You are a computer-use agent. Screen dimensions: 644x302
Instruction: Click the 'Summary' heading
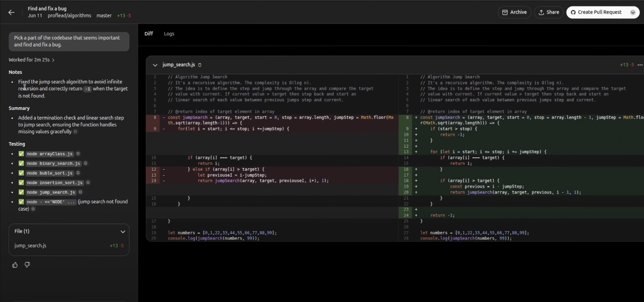pyautogui.click(x=19, y=108)
